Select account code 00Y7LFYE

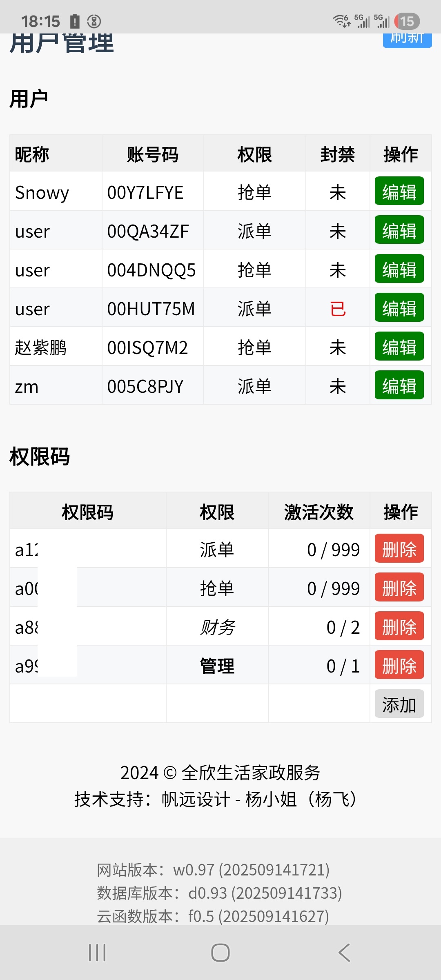(x=145, y=192)
